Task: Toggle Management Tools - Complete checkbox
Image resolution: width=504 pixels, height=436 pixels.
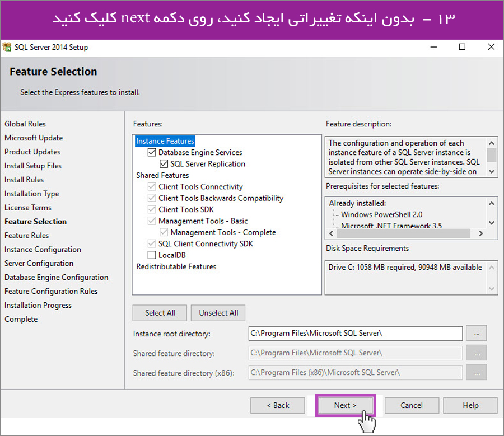Action: coord(164,232)
